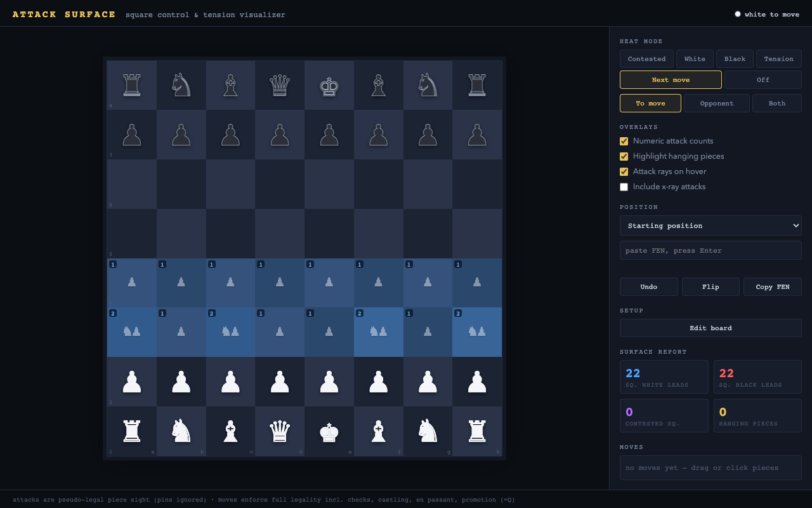Click the highlighted e4 target square

point(329,283)
